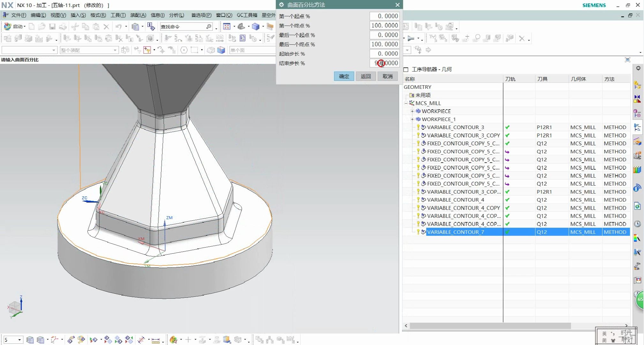
Task: Click the navigator settings gear icon
Action: click(x=638, y=68)
